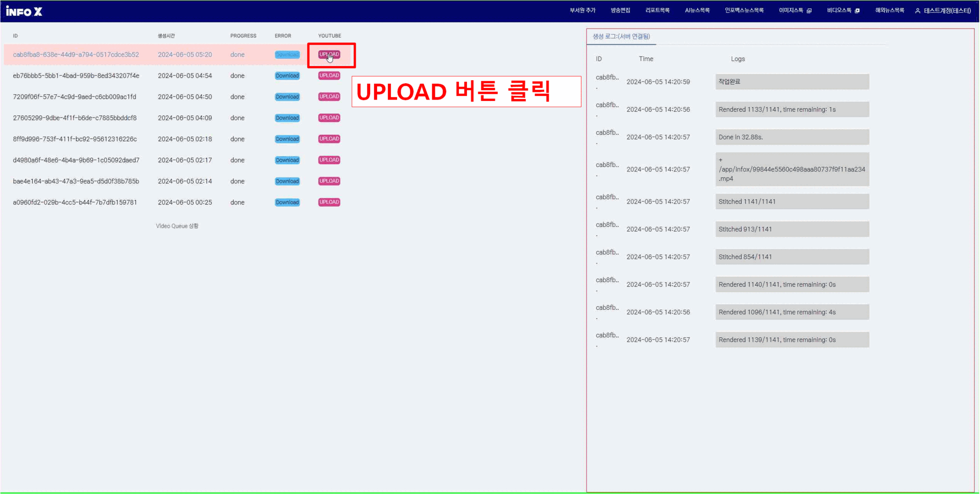Click 'Rendered 1133/1141' log entry
Image resolution: width=980 pixels, height=494 pixels.
tap(792, 109)
